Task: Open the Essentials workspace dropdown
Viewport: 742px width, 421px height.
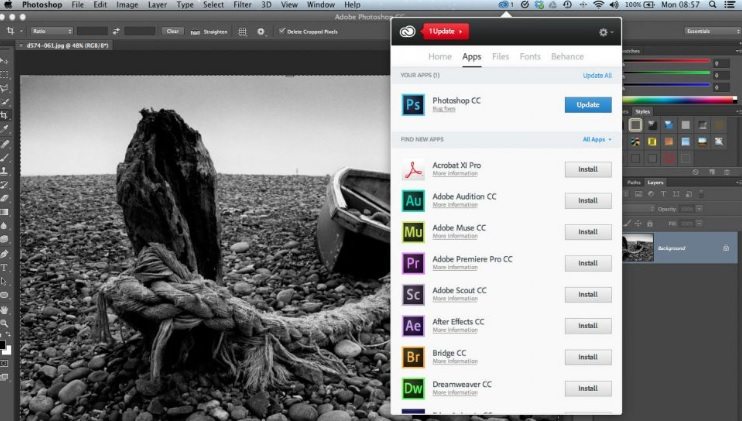Action: (712, 31)
